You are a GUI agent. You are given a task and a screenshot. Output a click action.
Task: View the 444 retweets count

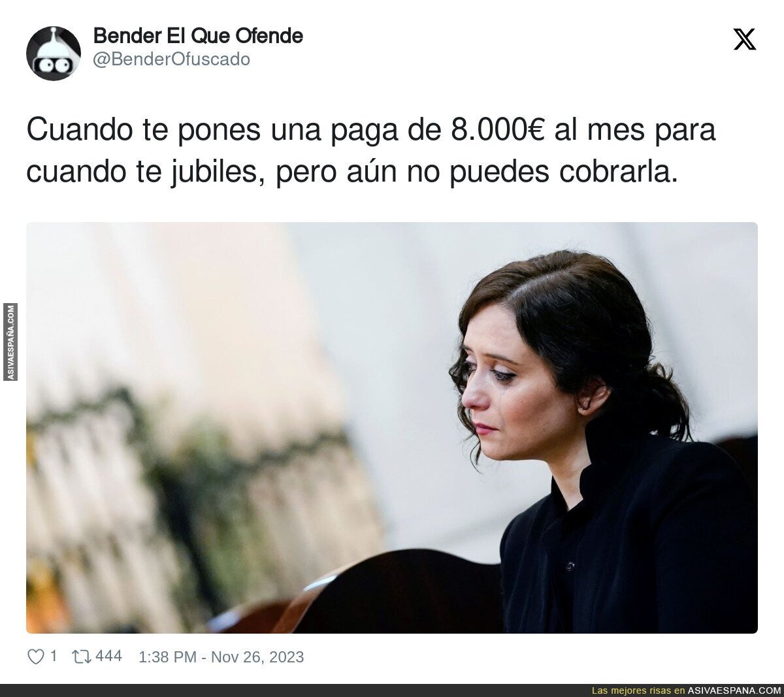click(x=108, y=656)
